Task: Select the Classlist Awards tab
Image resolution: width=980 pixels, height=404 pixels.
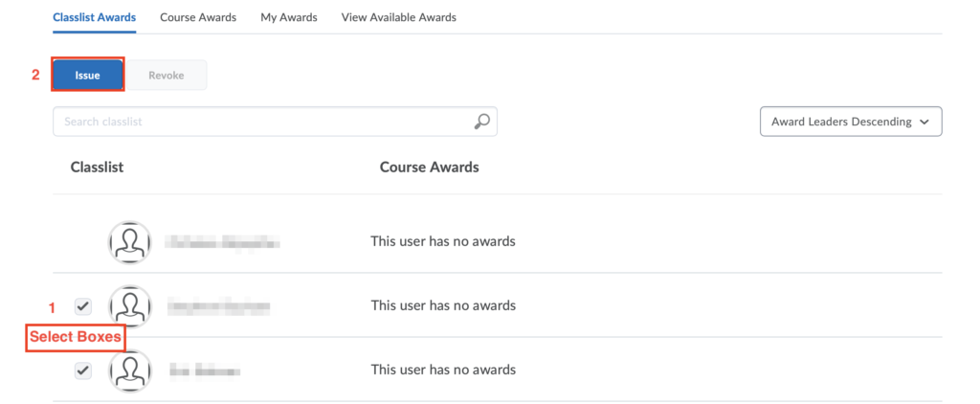Action: tap(95, 17)
